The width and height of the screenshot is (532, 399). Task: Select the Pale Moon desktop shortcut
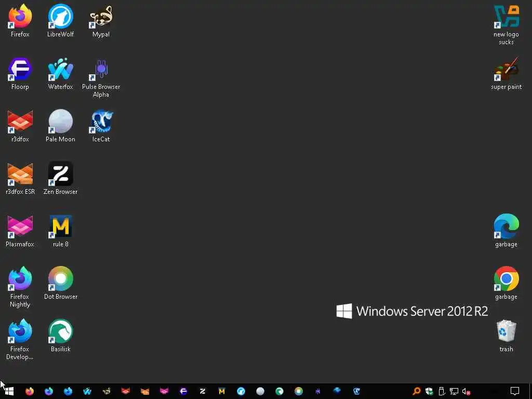coord(60,126)
